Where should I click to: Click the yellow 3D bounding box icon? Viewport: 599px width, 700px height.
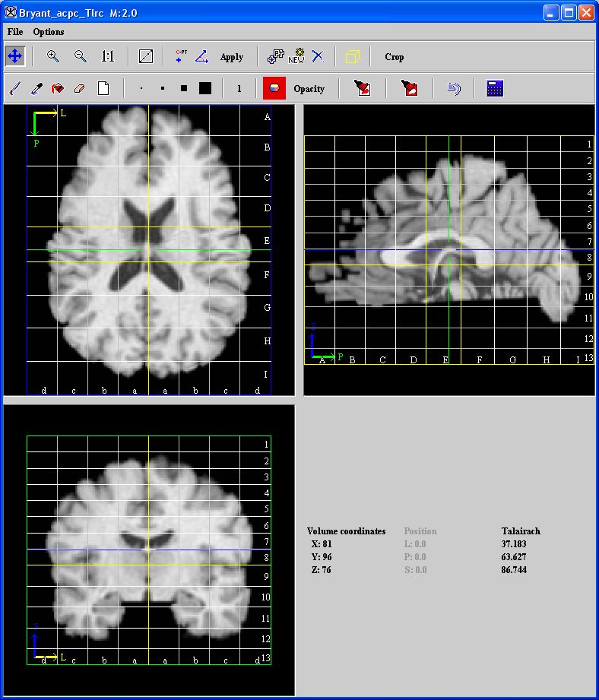(x=353, y=57)
